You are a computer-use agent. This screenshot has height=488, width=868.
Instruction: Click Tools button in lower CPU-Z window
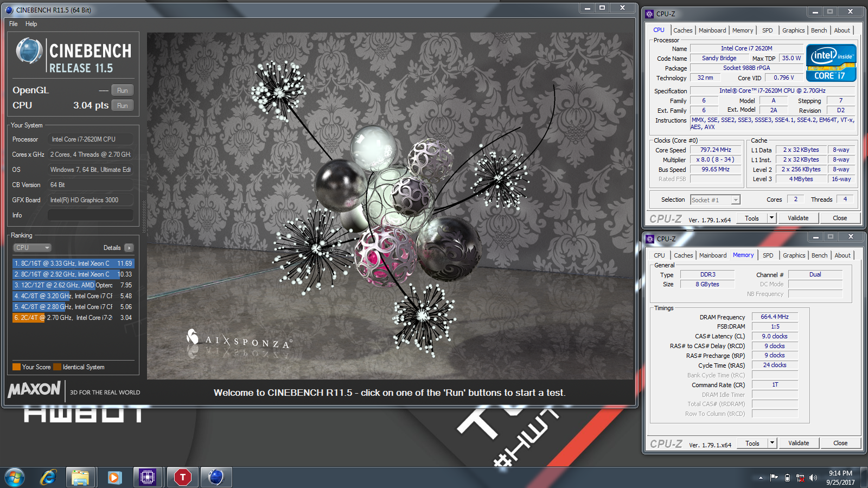pos(752,444)
